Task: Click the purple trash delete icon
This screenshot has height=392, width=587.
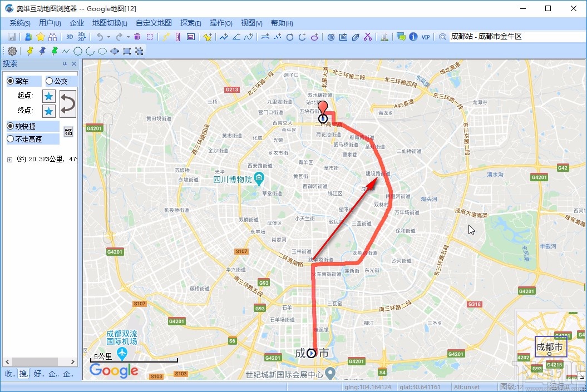Action: click(x=137, y=37)
